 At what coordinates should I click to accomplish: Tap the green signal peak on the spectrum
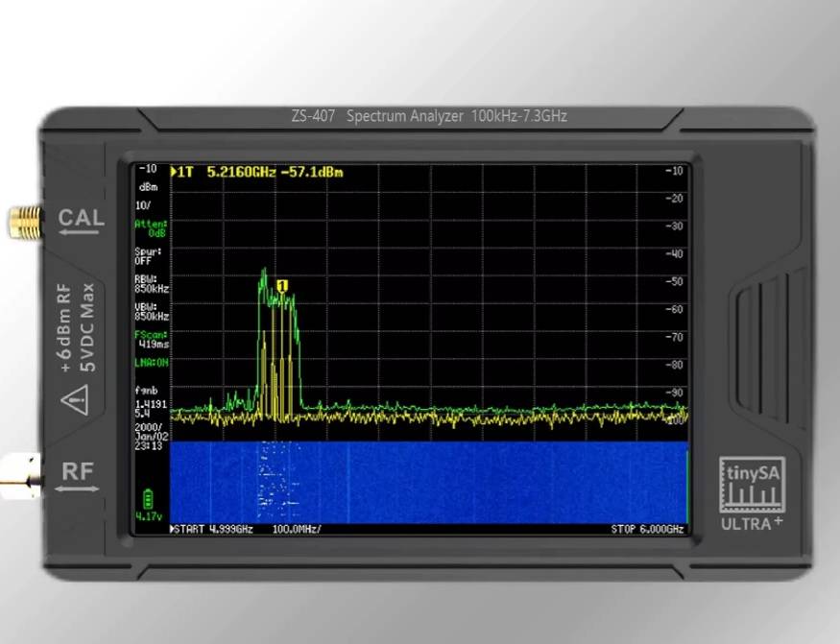[263, 274]
